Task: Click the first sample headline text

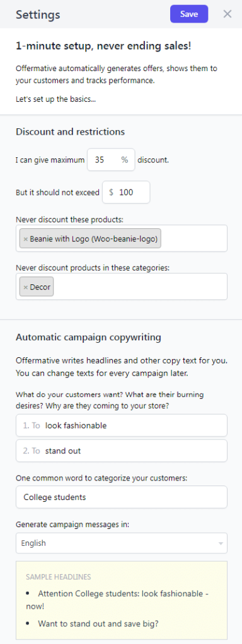Action: (x=122, y=600)
